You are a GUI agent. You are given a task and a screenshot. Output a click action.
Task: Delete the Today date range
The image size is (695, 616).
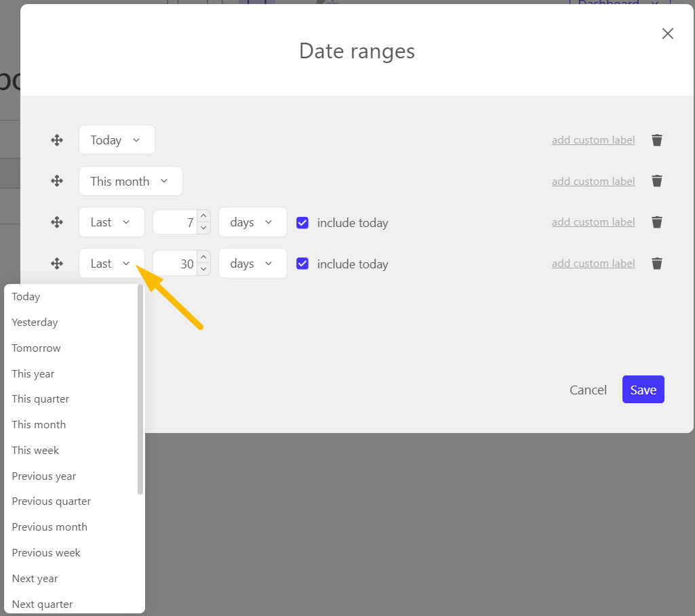[x=657, y=140]
